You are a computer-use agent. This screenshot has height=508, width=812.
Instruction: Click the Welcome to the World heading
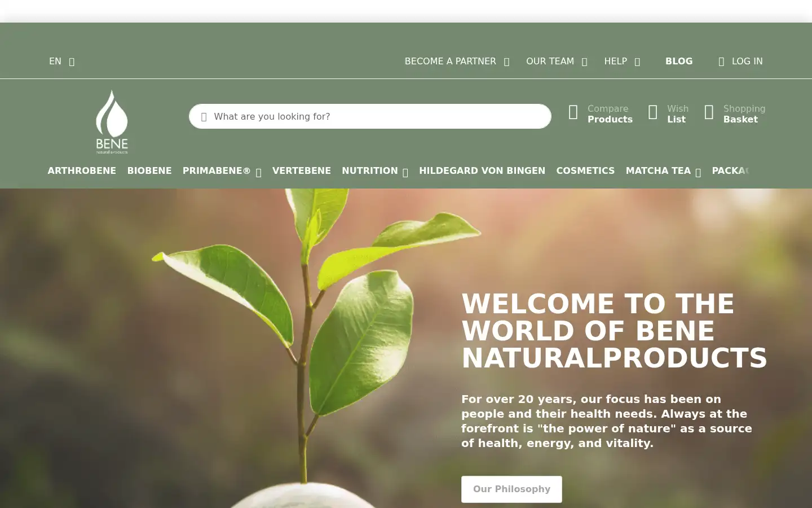(615, 331)
